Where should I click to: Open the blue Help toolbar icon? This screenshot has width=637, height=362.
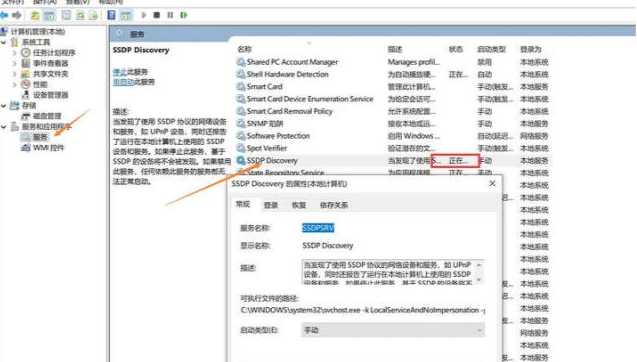click(x=111, y=15)
